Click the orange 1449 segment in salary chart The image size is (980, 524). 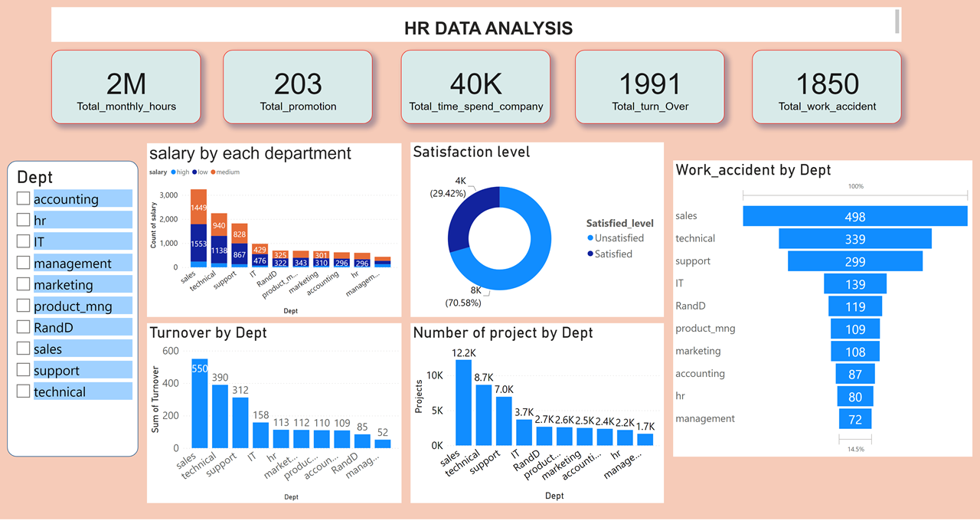pos(199,207)
